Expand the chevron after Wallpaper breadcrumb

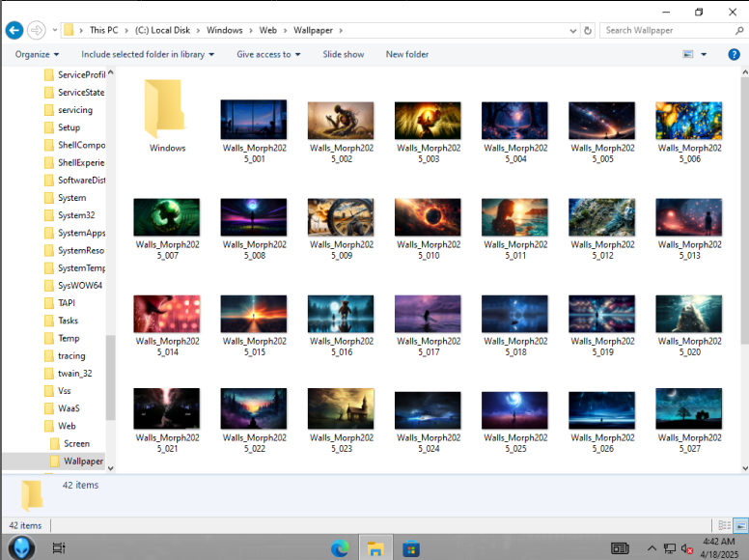pyautogui.click(x=341, y=31)
